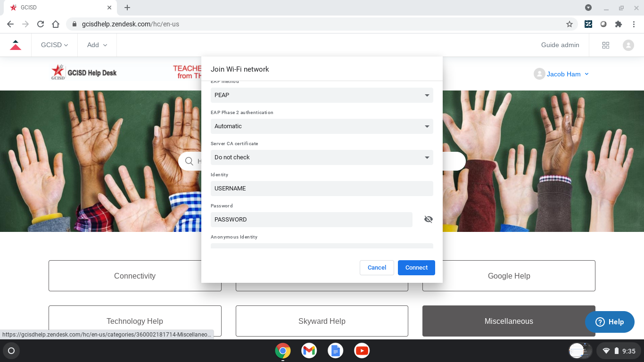Expand the Add menu
644x362 pixels.
click(97, 45)
